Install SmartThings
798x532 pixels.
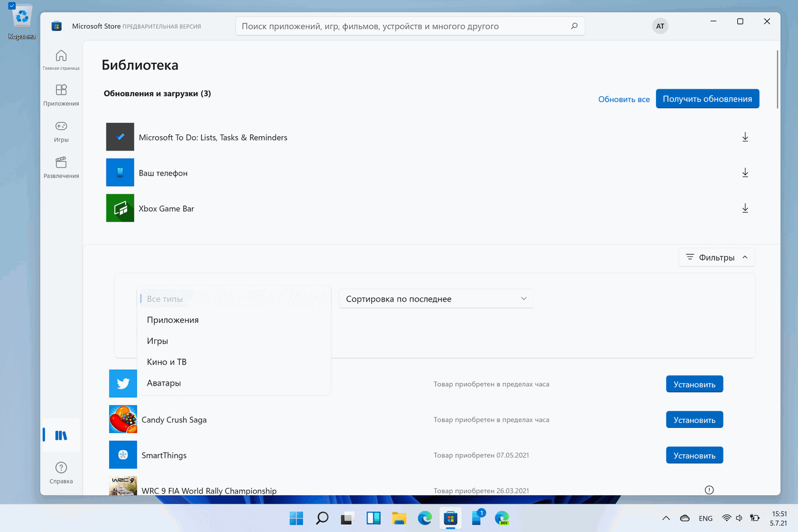[694, 455]
